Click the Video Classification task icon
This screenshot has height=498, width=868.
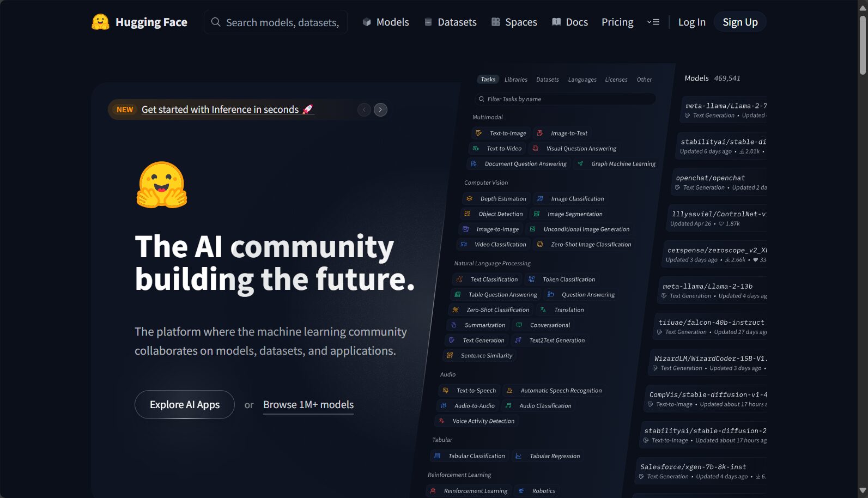pyautogui.click(x=464, y=244)
